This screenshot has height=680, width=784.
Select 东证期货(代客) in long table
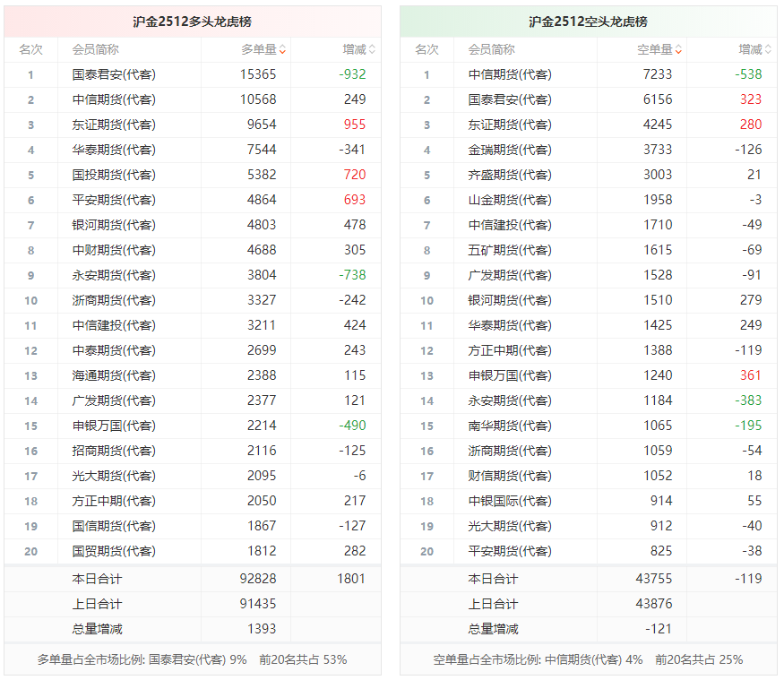pyautogui.click(x=114, y=125)
